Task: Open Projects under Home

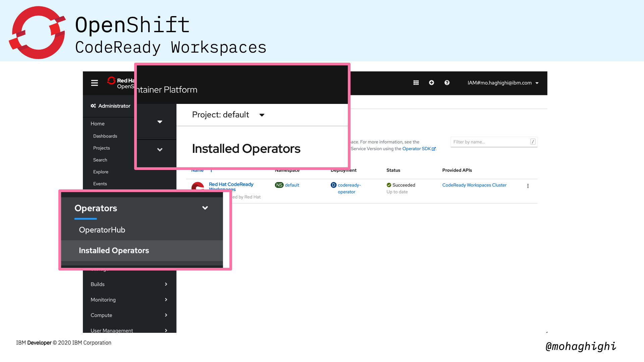Action: (x=101, y=148)
